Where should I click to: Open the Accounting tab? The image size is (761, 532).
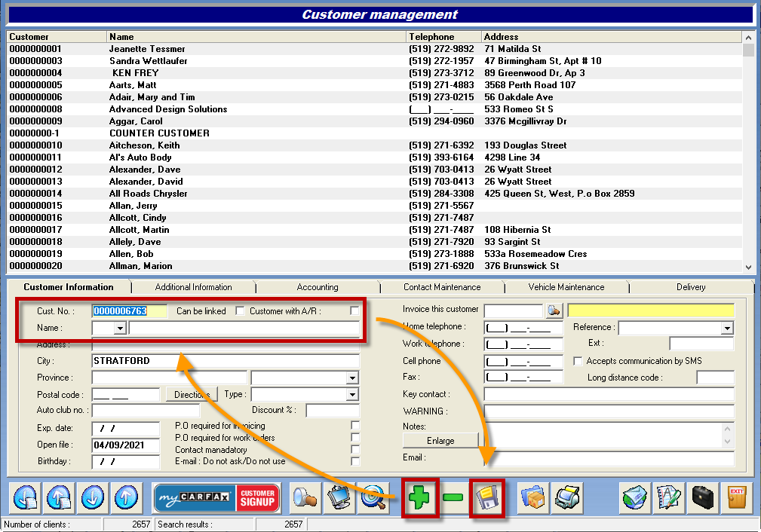[x=318, y=287]
